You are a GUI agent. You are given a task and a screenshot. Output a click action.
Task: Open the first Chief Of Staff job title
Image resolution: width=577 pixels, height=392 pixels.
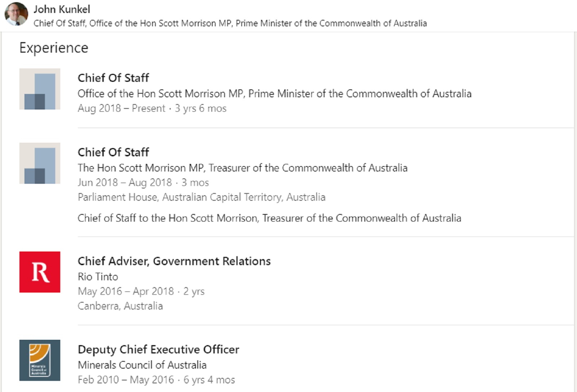tap(113, 78)
